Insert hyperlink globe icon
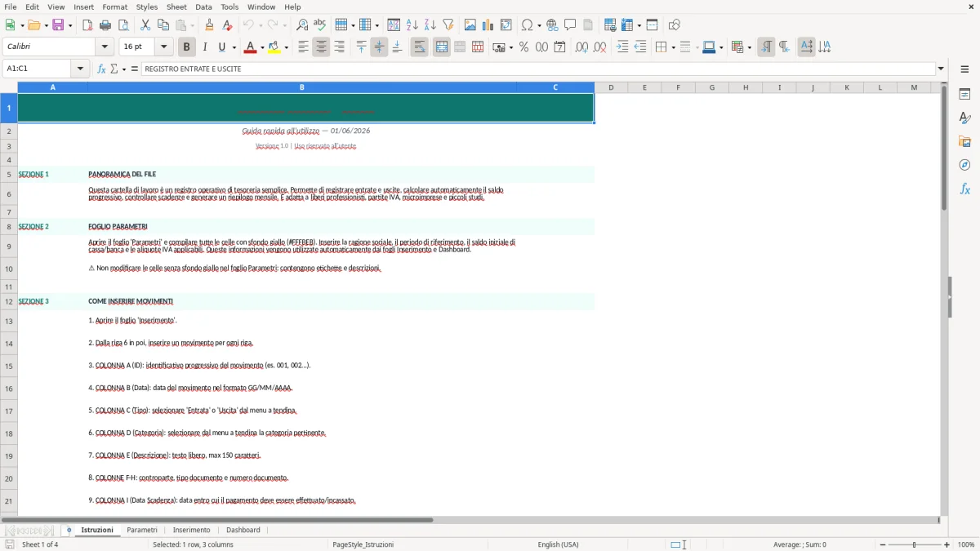The image size is (980, 551). (552, 25)
